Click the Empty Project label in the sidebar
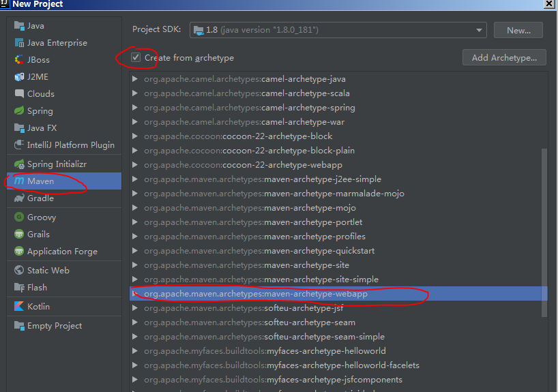 [55, 325]
